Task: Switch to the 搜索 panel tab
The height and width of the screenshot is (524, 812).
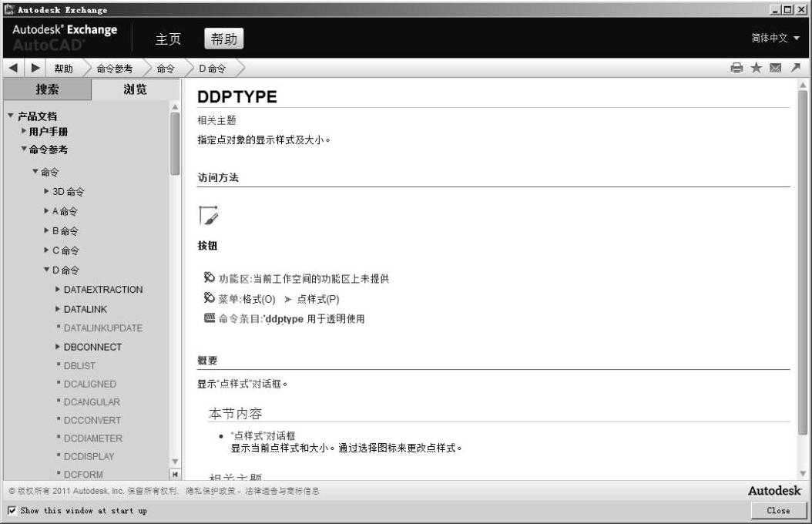Action: pos(47,89)
